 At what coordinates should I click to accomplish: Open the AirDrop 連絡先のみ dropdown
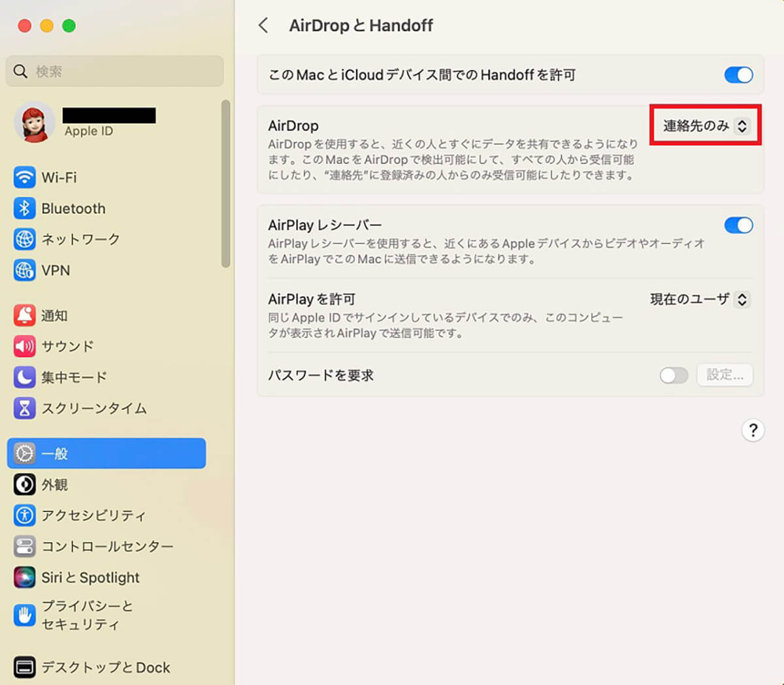point(706,125)
